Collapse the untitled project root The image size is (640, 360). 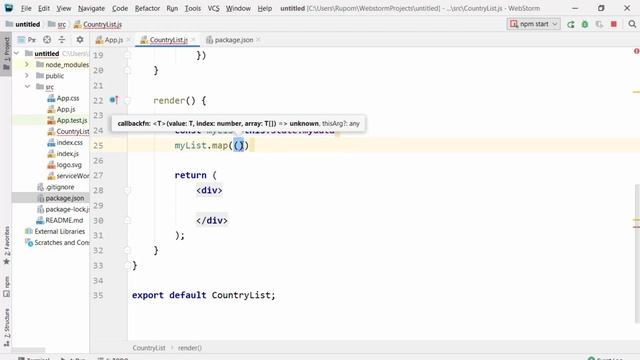point(17,53)
